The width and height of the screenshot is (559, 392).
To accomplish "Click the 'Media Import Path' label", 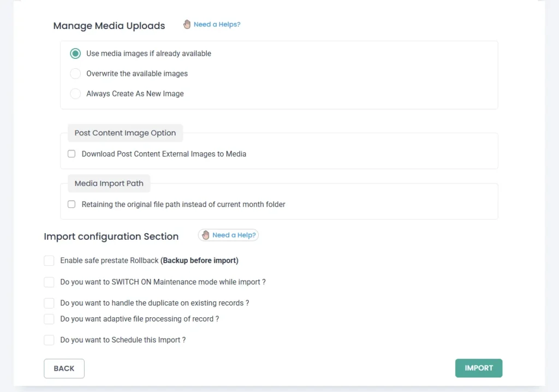I will pos(109,183).
